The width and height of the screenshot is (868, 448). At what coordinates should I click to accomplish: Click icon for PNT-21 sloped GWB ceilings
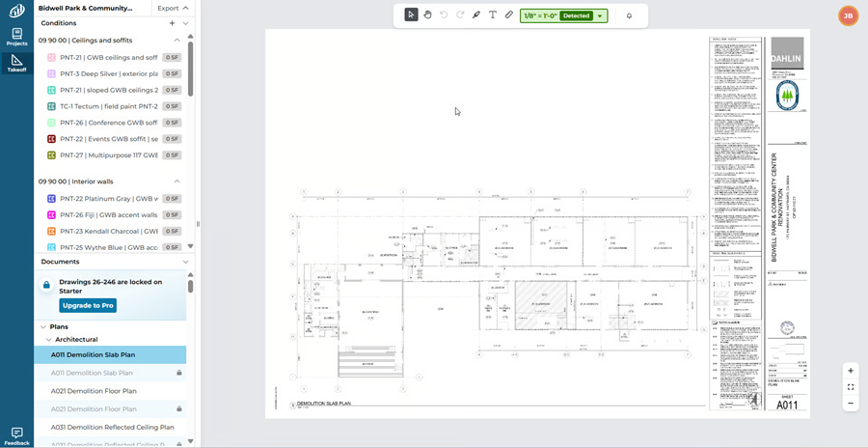(x=51, y=90)
